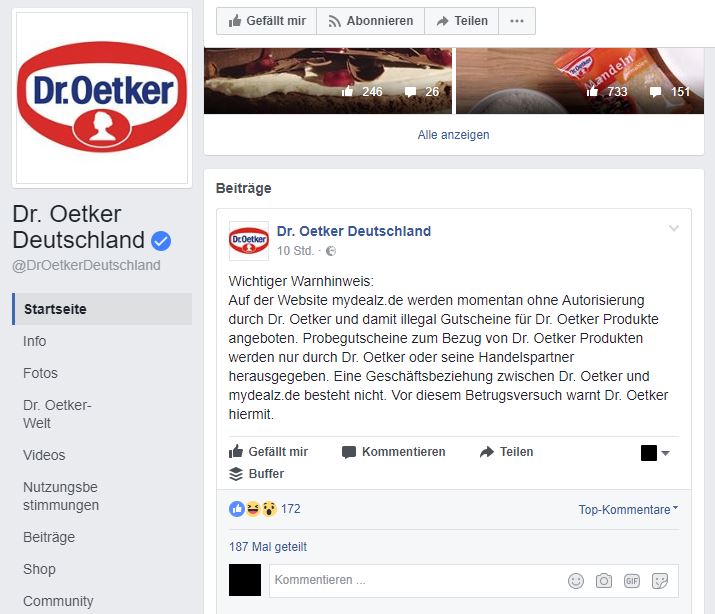The height and width of the screenshot is (614, 715).
Task: Open the Fotos section in sidebar
Action: [x=41, y=373]
